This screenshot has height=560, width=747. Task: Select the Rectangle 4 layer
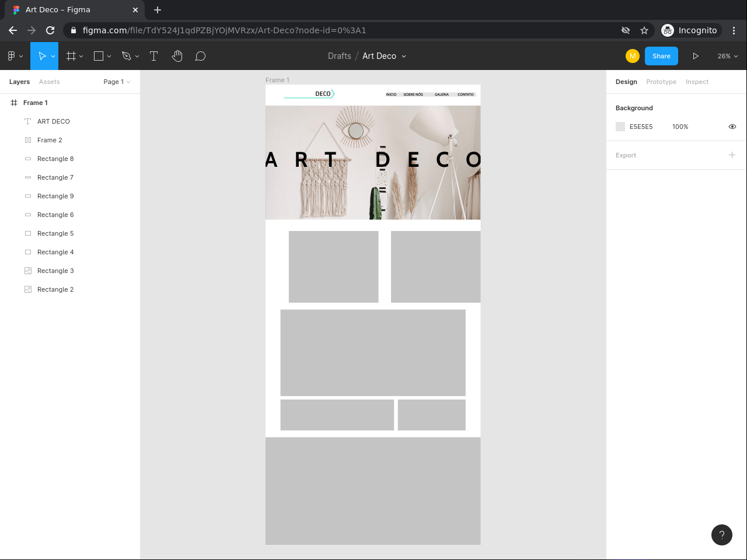(70, 252)
